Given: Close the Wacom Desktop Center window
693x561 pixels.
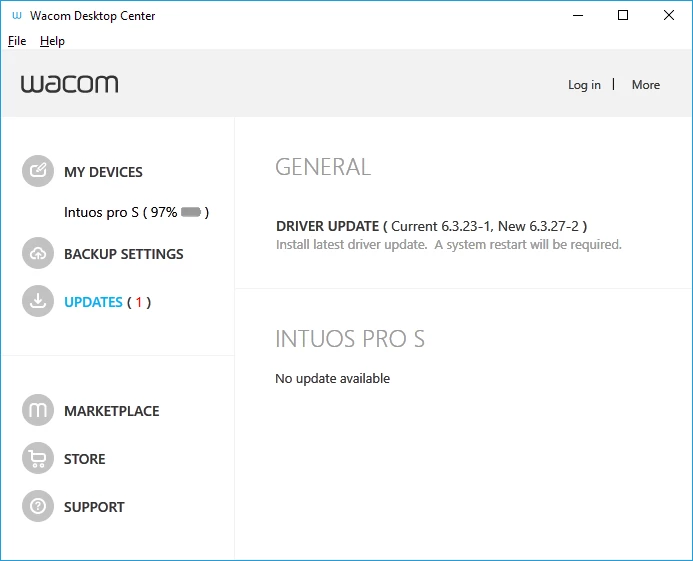Looking at the screenshot, I should (x=669, y=15).
